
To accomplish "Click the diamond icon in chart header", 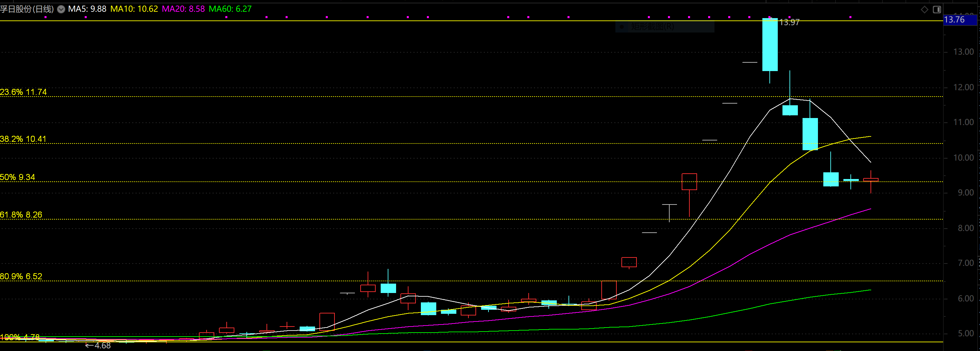I will 924,9.
